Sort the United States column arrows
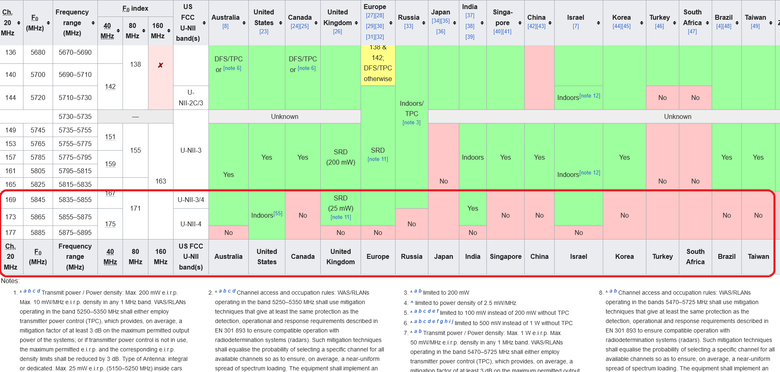Screen dimensions: 780x372 [280, 23]
